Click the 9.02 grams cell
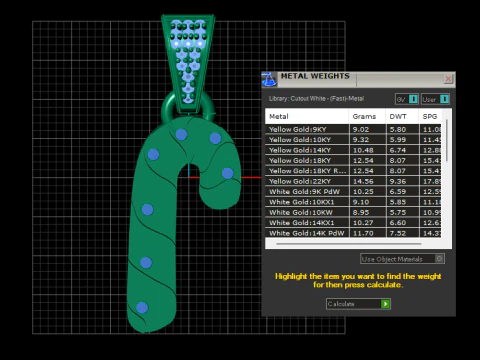 (367, 129)
